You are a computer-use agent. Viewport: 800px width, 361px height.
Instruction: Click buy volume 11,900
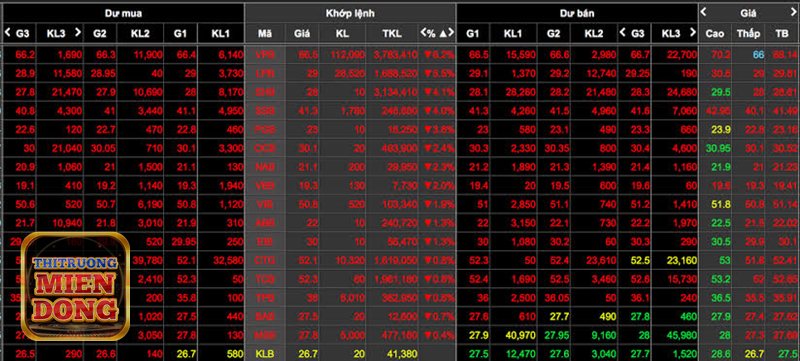pos(148,55)
